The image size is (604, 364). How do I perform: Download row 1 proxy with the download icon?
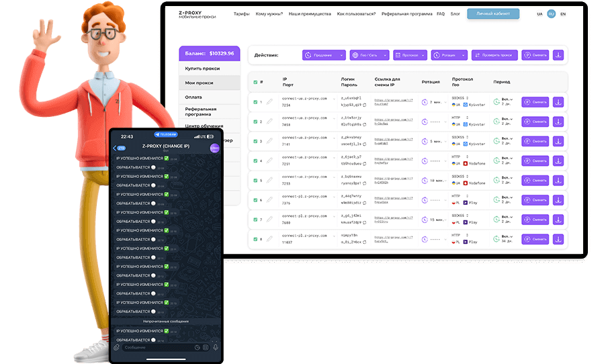[x=558, y=102]
